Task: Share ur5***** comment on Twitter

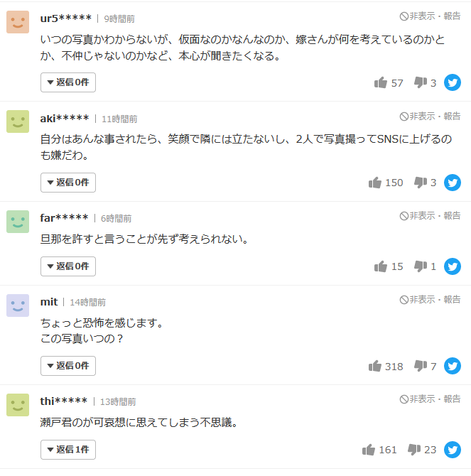Action: click(x=453, y=82)
